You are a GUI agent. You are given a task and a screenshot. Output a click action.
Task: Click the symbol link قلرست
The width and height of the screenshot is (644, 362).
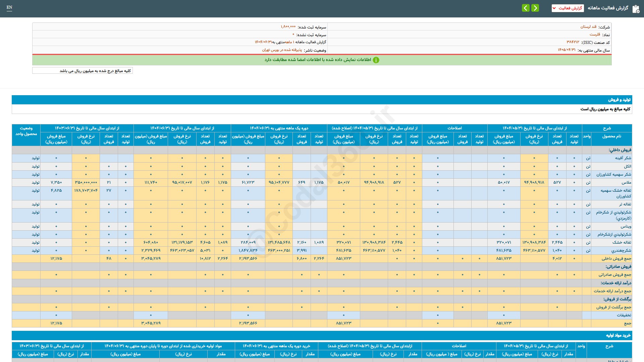tap(595, 35)
